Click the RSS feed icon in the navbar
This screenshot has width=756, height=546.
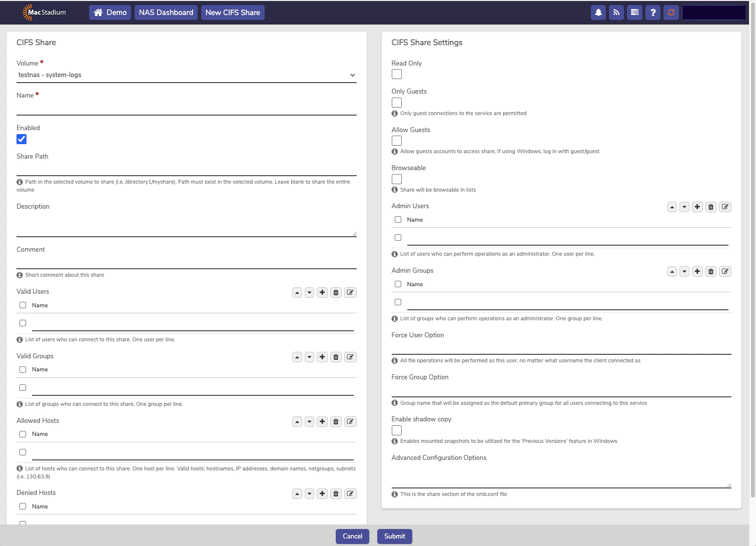coord(616,13)
